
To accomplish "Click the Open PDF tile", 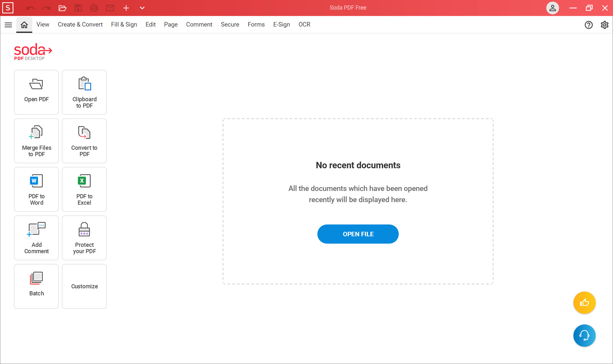I will click(x=36, y=92).
